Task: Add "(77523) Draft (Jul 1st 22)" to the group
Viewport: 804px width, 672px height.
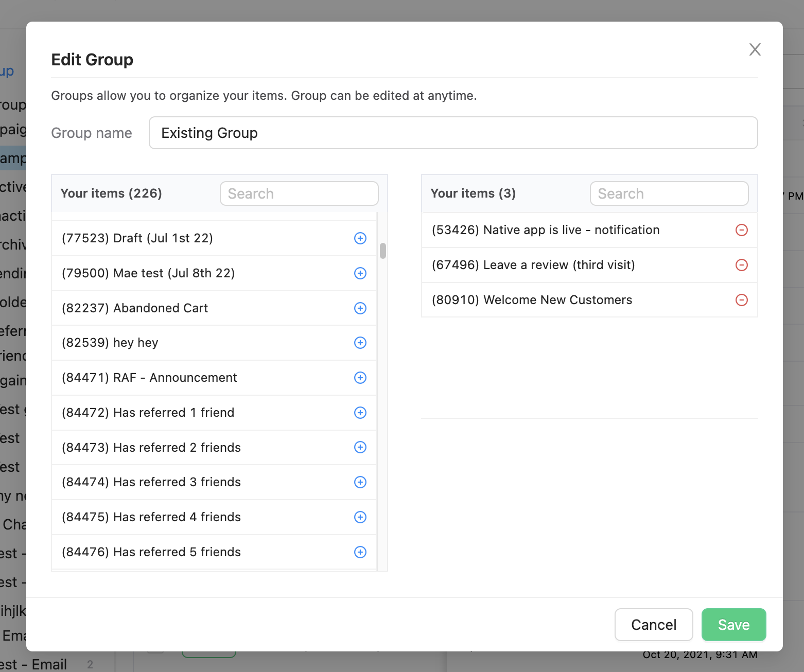Action: click(360, 238)
